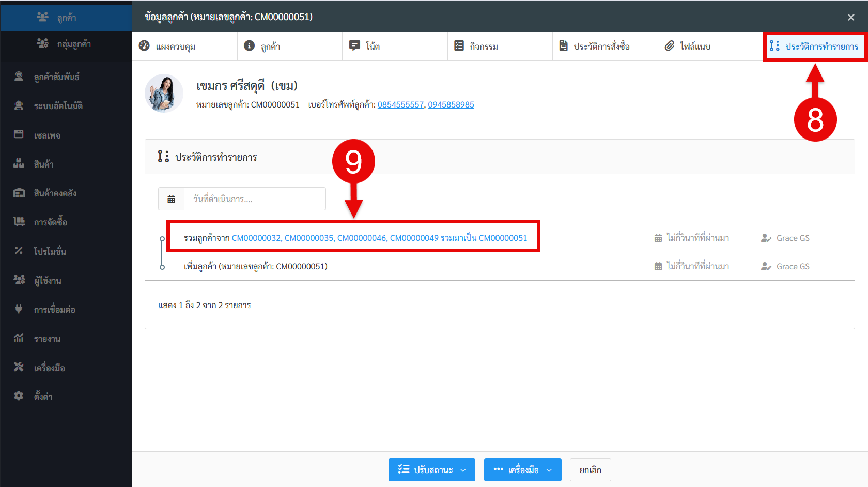Expand the ปรับสถานะ dropdown button
Image resolution: width=868 pixels, height=487 pixels.
pyautogui.click(x=431, y=469)
